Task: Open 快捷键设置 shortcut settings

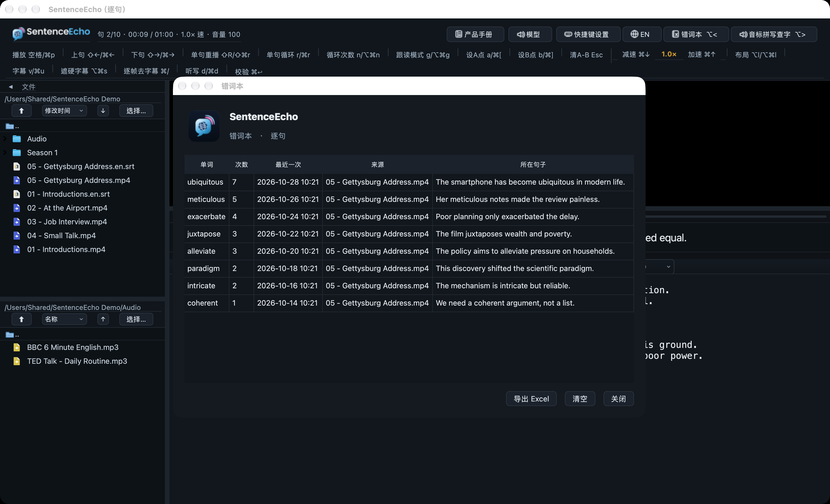Action: [x=588, y=34]
